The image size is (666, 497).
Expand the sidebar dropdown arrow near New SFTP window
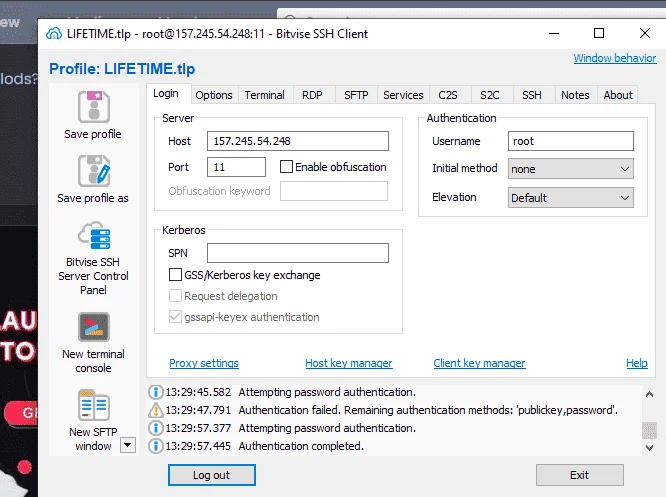(128, 445)
